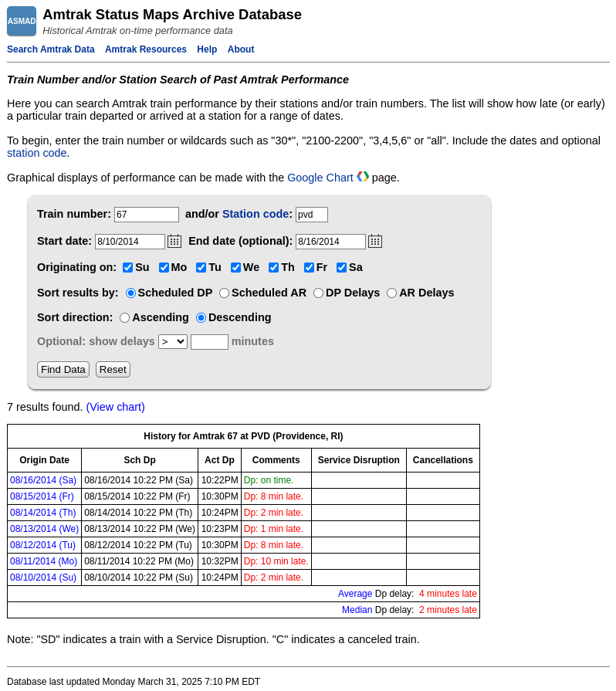
Task: Click the '7 results found.' text
Action: coord(45,407)
